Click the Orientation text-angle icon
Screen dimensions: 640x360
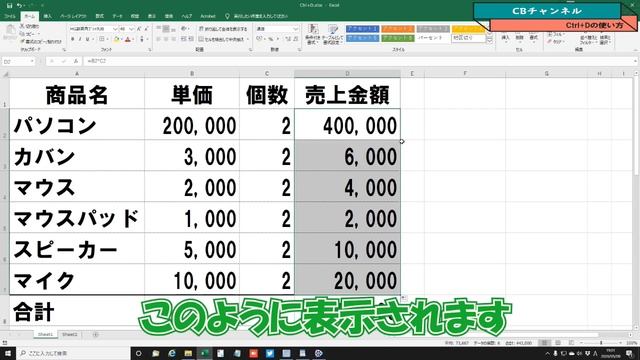184,29
